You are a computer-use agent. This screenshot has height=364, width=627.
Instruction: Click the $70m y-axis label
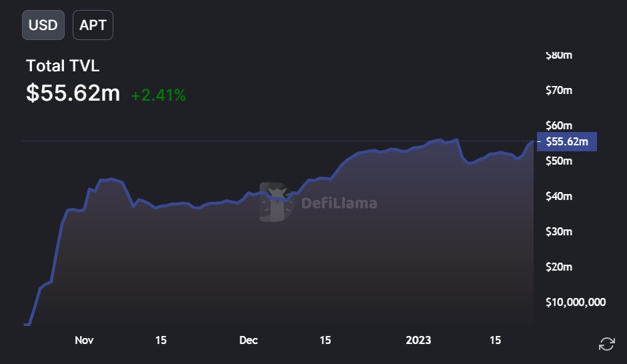(558, 90)
